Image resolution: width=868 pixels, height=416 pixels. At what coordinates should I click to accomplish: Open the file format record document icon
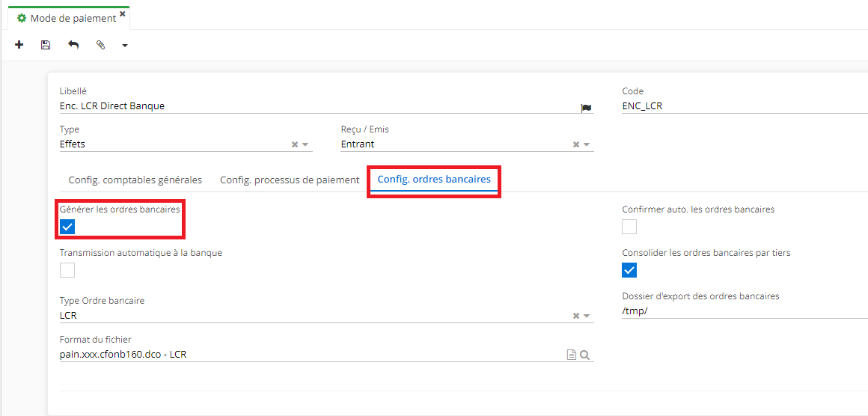click(571, 355)
